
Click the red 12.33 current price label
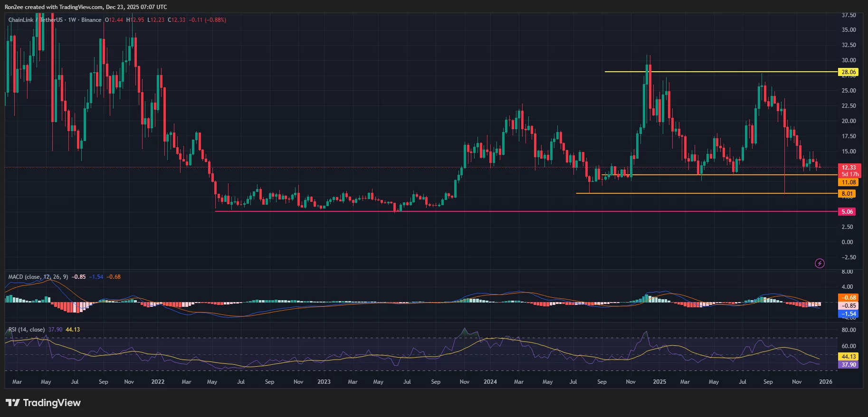849,168
